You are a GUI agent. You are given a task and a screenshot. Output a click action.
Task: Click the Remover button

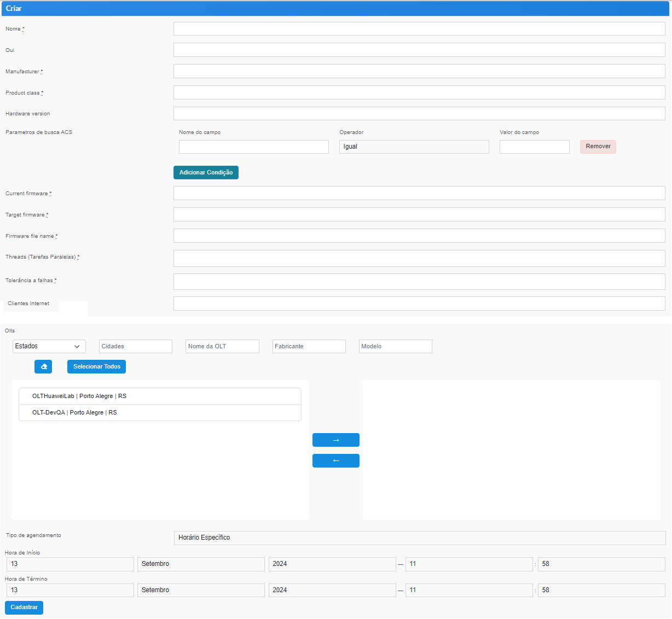click(598, 147)
